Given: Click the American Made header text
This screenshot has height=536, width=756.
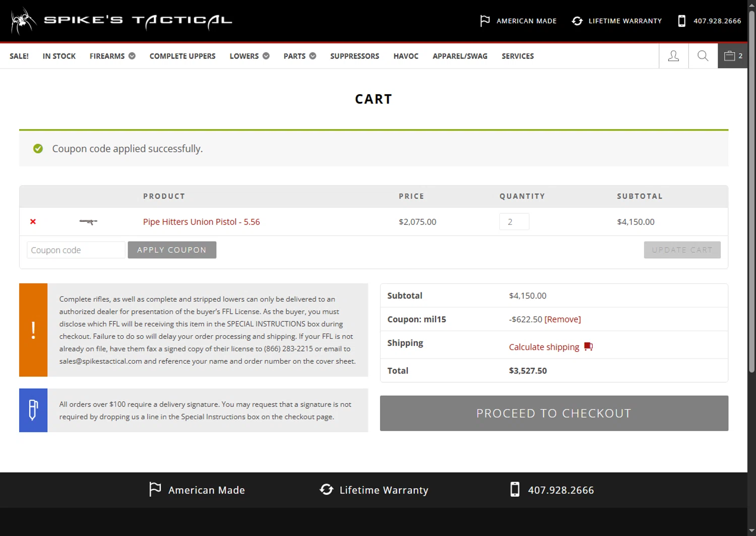Looking at the screenshot, I should tap(527, 21).
